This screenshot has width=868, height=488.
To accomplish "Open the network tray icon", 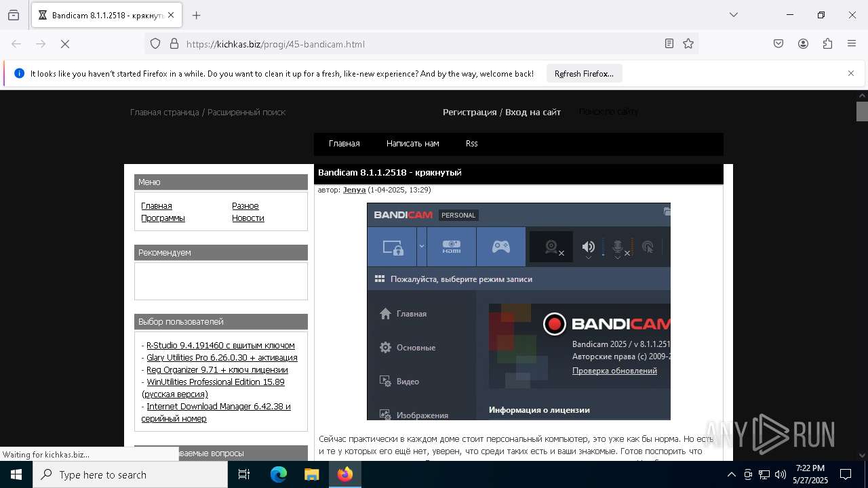I will [x=764, y=474].
